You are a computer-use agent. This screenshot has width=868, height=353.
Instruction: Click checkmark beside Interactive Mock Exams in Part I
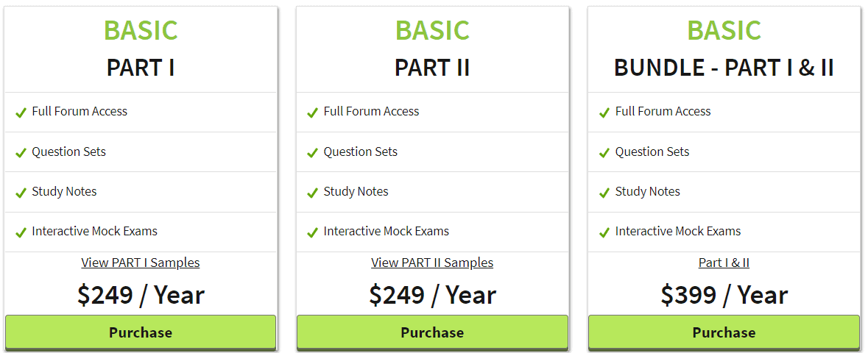[21, 233]
